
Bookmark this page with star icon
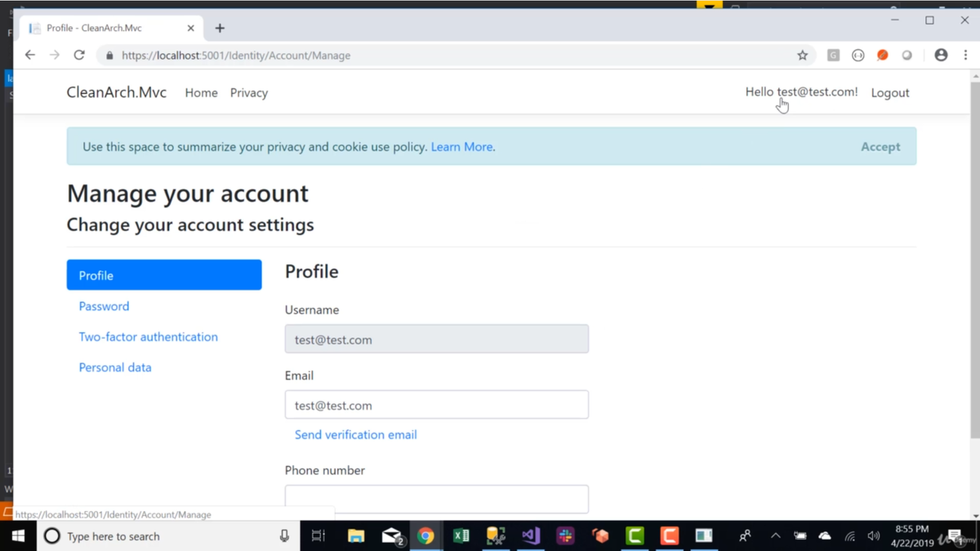803,56
